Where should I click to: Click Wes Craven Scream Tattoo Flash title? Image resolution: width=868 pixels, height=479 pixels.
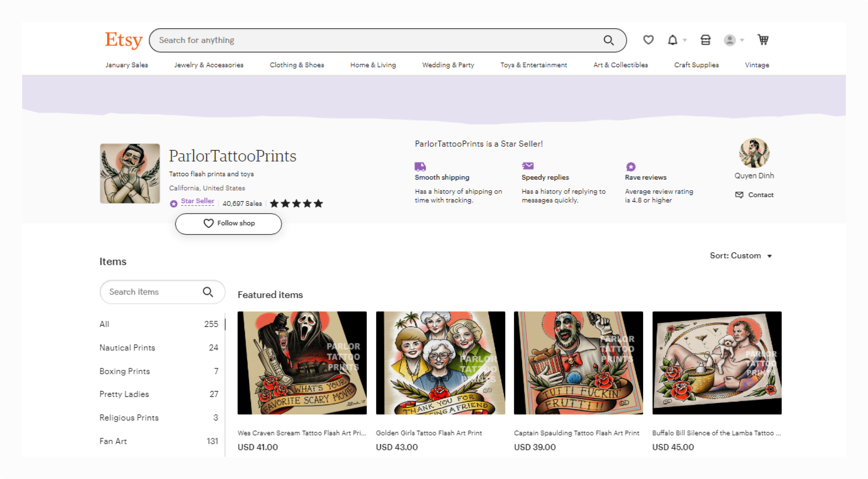click(302, 433)
